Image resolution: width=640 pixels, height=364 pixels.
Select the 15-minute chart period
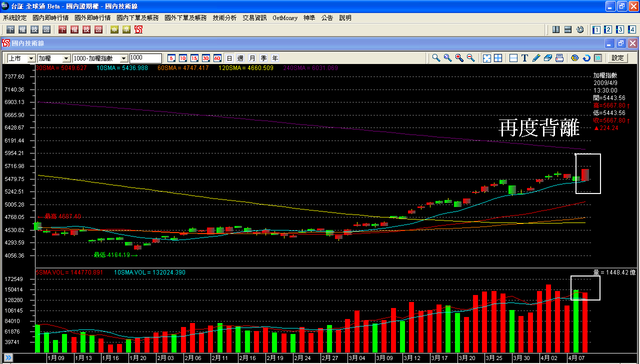(x=194, y=58)
